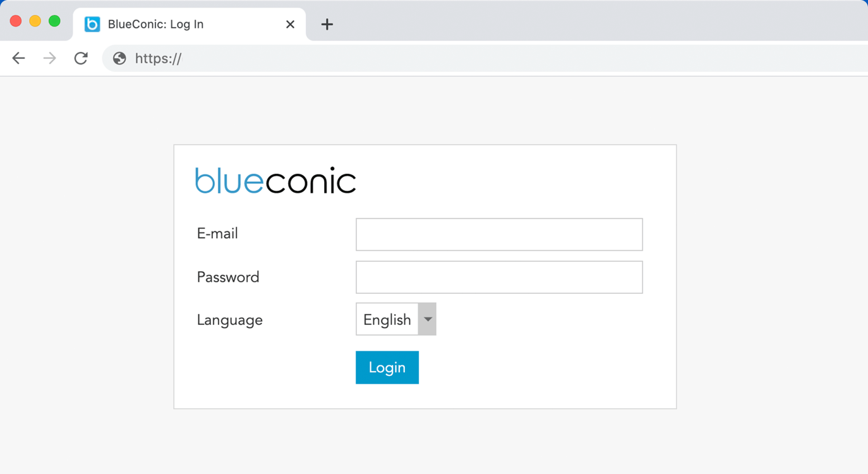Viewport: 868px width, 474px height.
Task: Focus the Password input field
Action: 499,277
